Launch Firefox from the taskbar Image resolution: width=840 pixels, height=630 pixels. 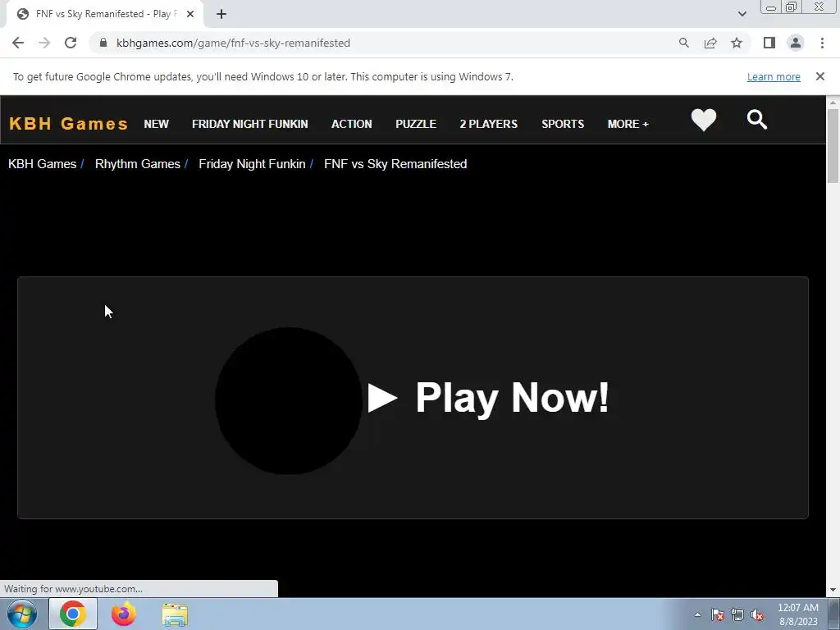click(x=124, y=614)
